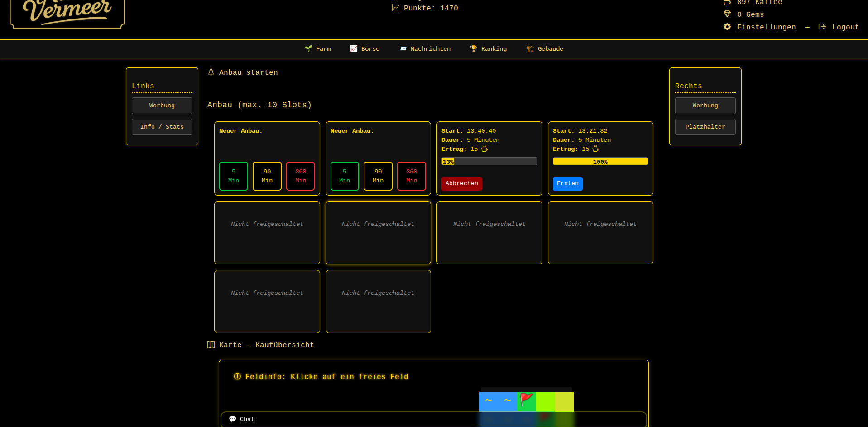The height and width of the screenshot is (427, 868).
Task: Click the Ranking trophy icon
Action: [x=473, y=48]
